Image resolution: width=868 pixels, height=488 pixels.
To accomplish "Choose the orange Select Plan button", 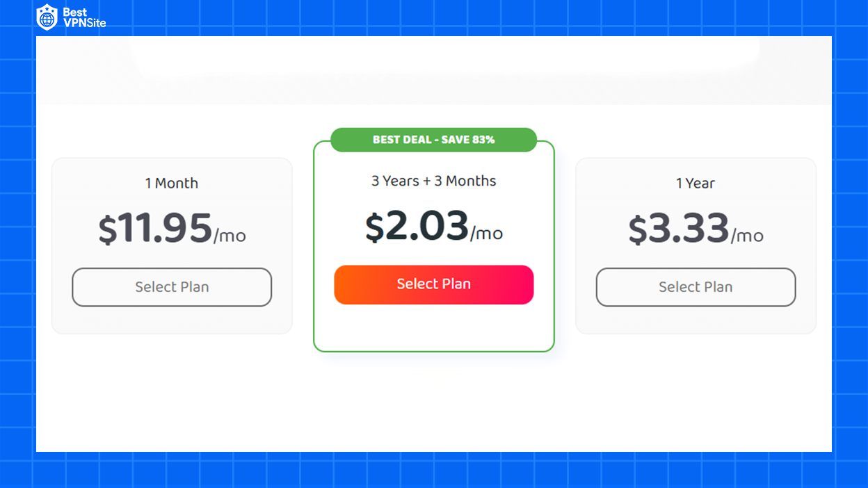I will (x=434, y=284).
